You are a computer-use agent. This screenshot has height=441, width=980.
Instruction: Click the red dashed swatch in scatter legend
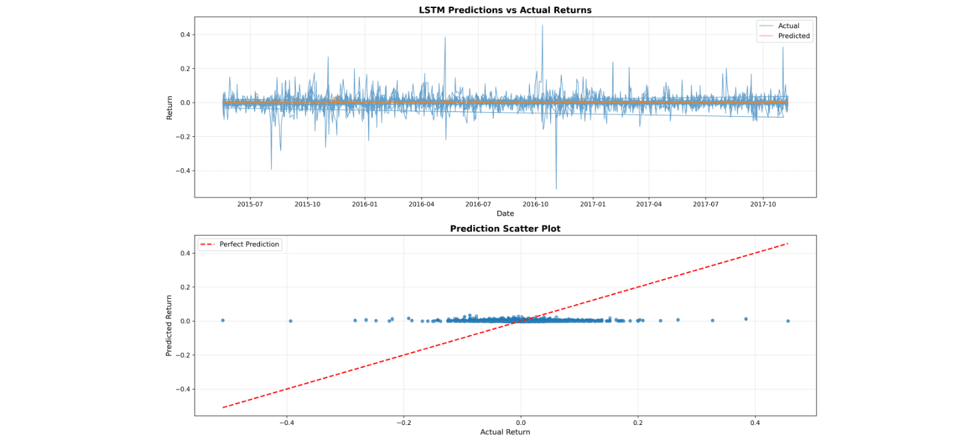click(208, 244)
